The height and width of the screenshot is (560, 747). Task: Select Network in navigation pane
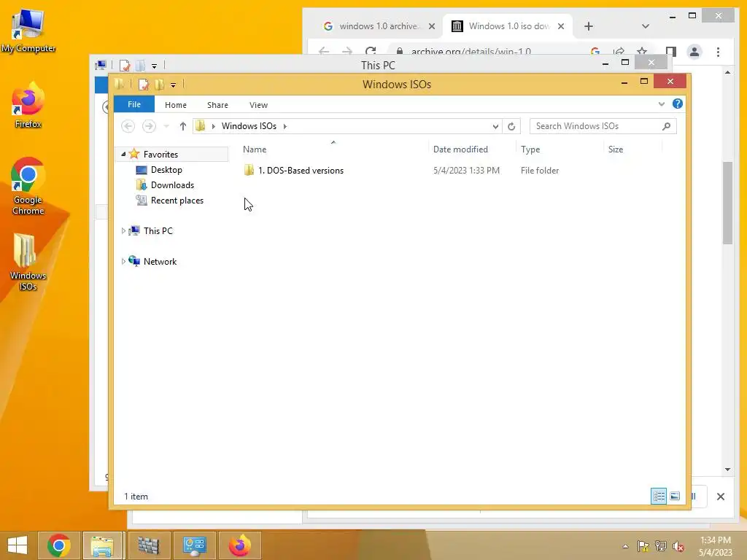[x=160, y=262]
